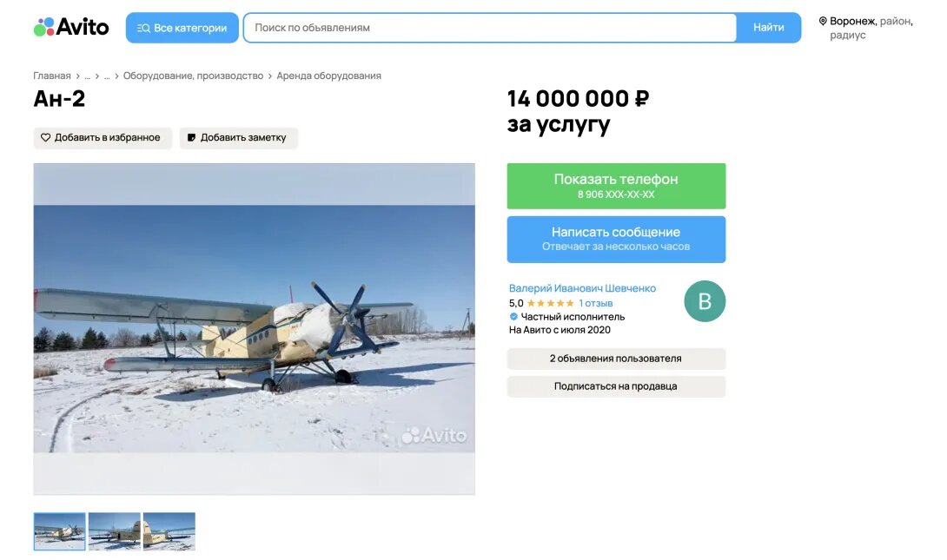Click Написать сообщение button

(x=616, y=240)
